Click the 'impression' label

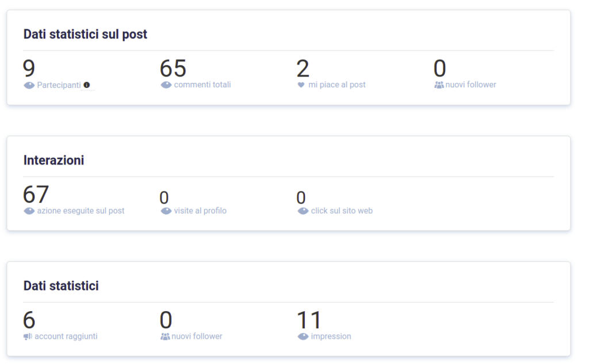331,336
